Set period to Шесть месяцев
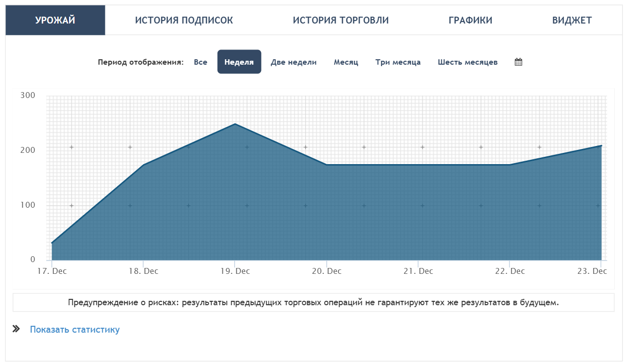 coord(468,62)
